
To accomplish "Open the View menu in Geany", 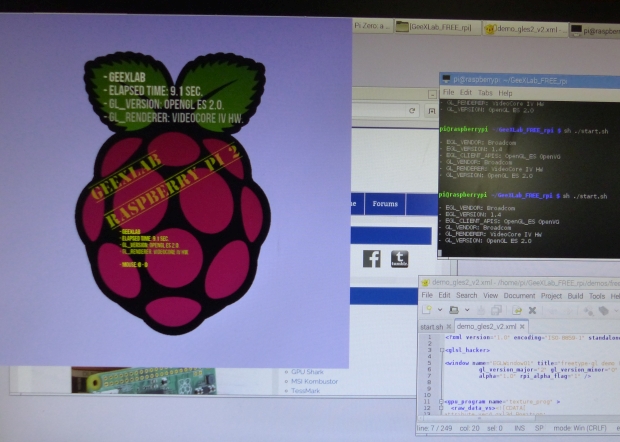I will pos(490,296).
